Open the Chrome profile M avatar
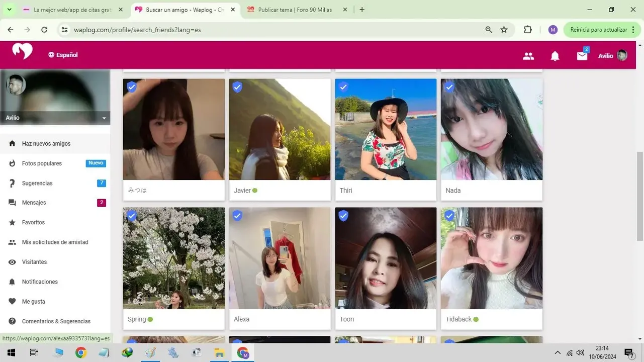 tap(553, 30)
